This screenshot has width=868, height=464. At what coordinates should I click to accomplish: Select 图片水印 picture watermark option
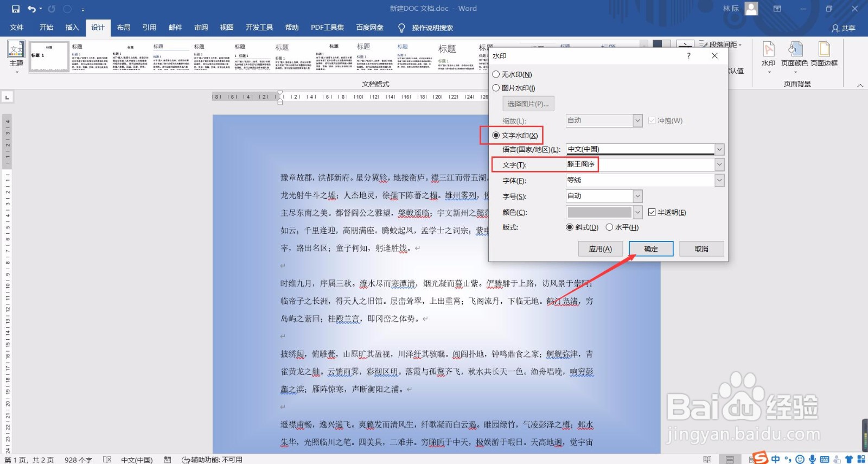click(514, 88)
